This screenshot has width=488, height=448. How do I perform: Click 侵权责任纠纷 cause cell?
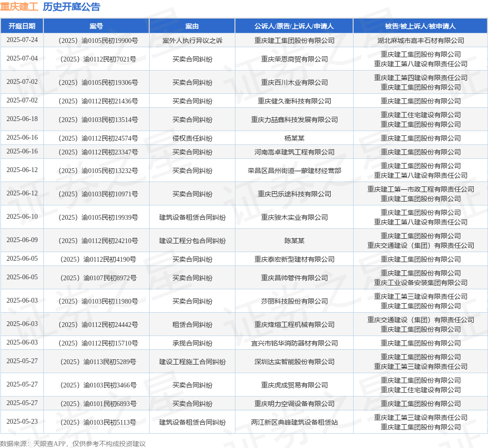193,138
